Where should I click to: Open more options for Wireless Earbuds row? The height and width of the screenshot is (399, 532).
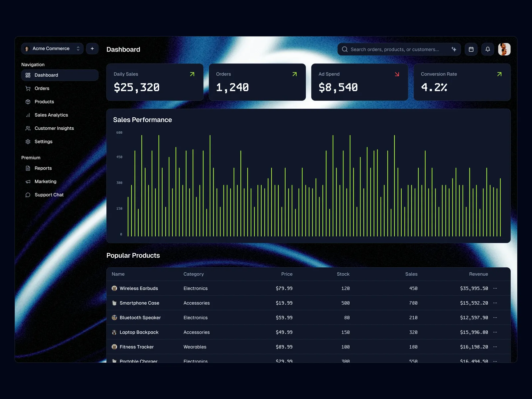tap(495, 288)
